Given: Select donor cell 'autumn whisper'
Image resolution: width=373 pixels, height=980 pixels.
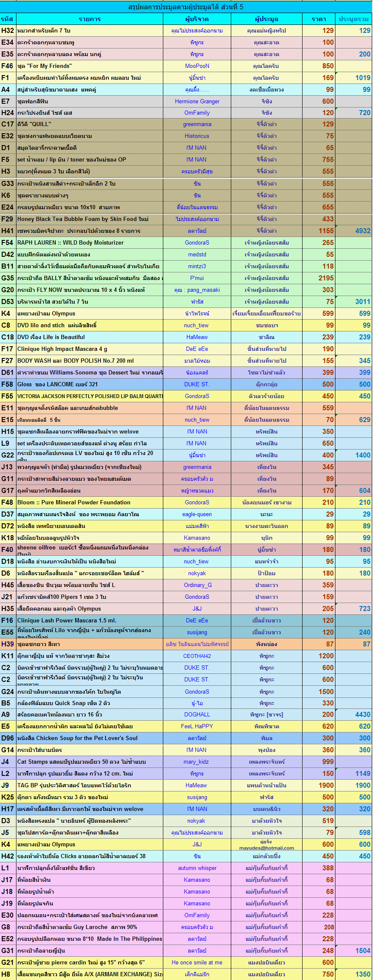Looking at the screenshot, I should [197, 868].
